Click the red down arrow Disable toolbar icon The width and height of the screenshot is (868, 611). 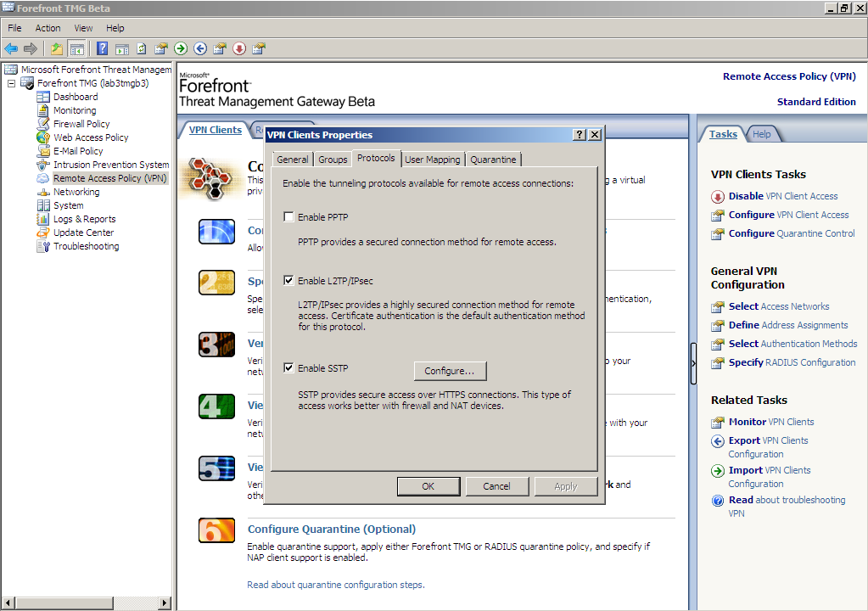click(x=239, y=48)
